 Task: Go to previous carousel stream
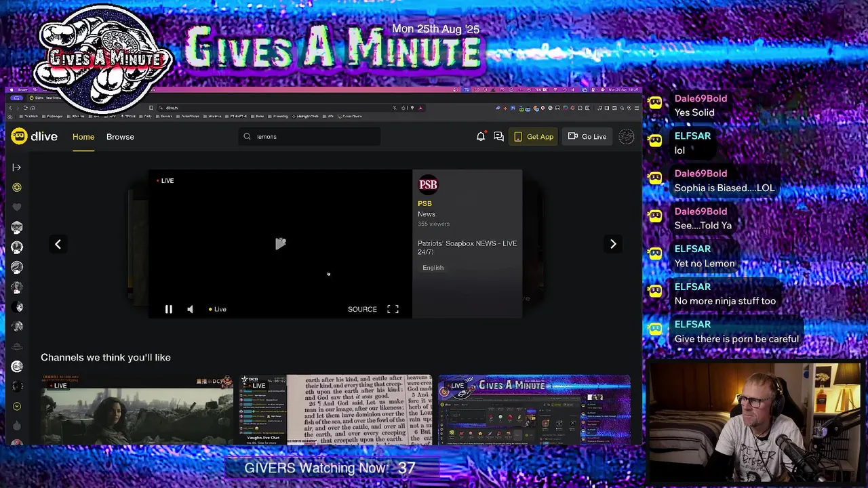coord(58,244)
